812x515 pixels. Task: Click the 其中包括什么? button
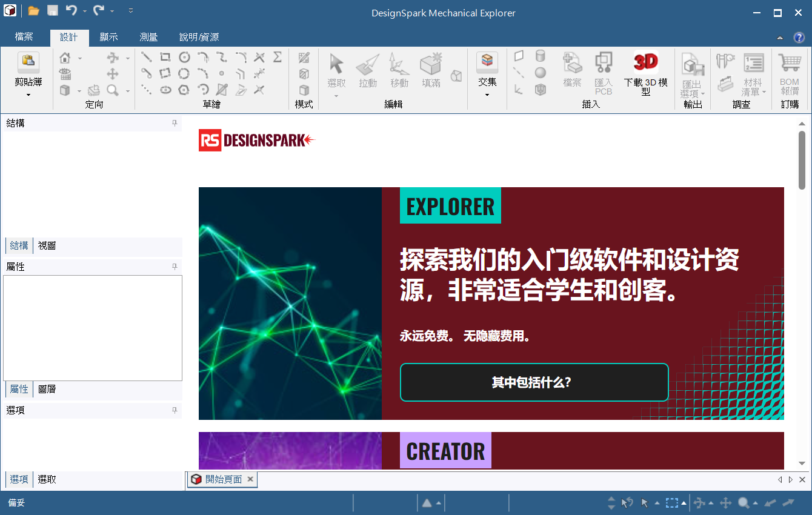point(534,382)
